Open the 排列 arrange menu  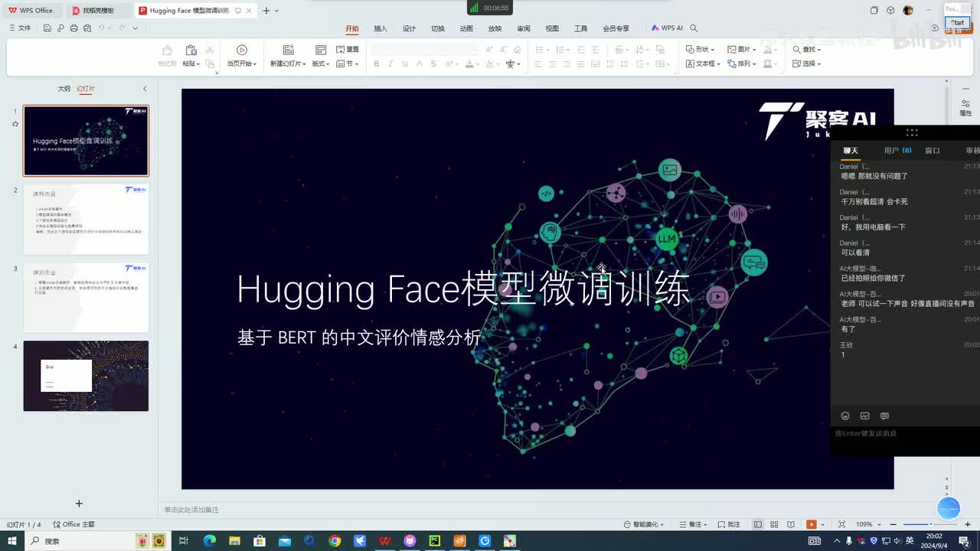click(742, 64)
